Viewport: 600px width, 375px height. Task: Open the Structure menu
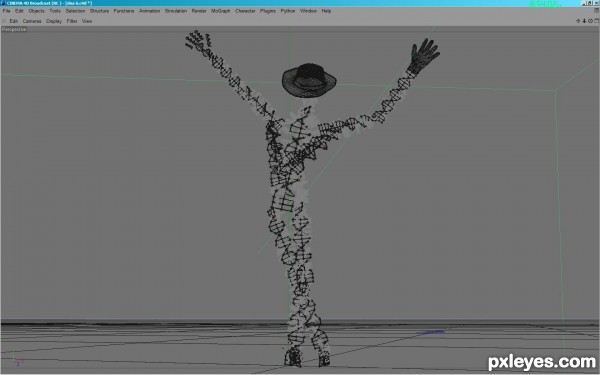tap(99, 11)
